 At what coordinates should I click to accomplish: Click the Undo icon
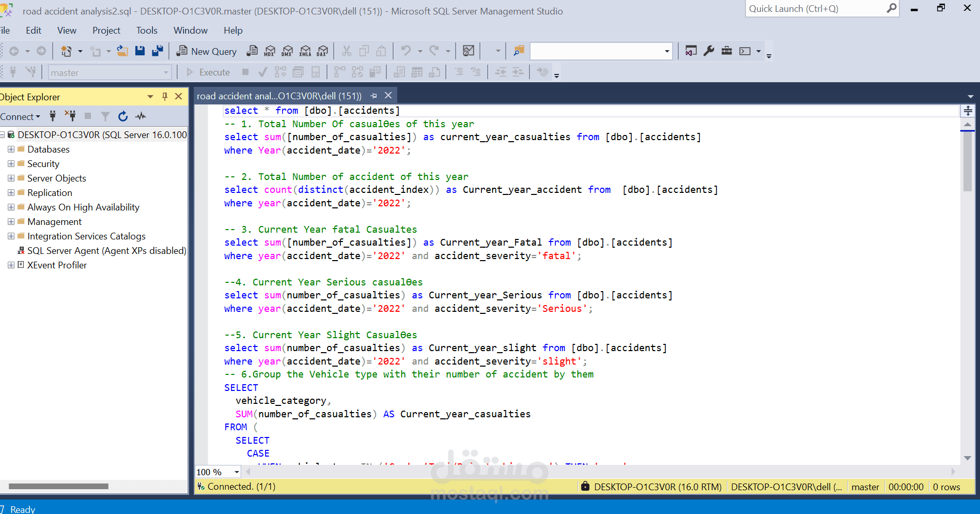tap(406, 51)
